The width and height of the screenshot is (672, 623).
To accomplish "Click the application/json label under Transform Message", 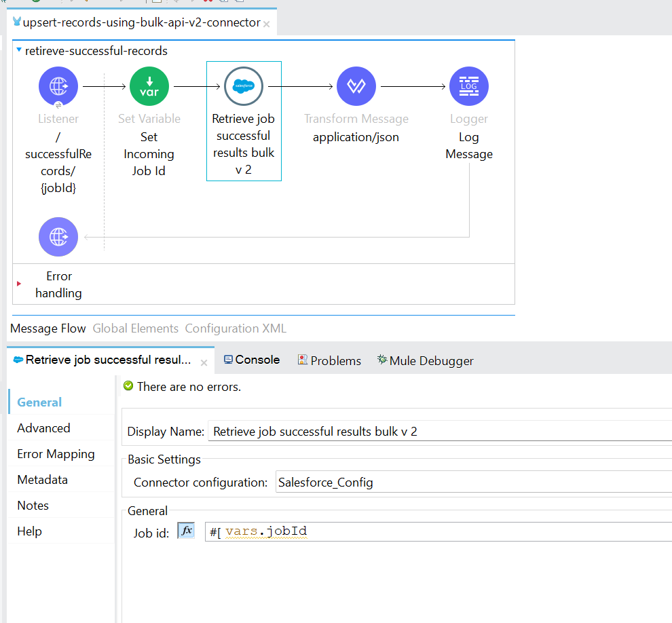I will point(356,137).
